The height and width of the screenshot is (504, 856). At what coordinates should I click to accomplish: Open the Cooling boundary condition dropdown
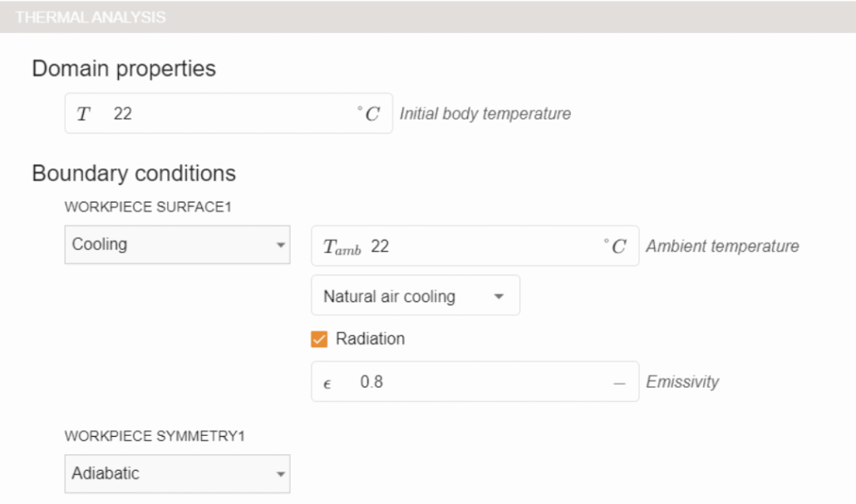[166, 245]
